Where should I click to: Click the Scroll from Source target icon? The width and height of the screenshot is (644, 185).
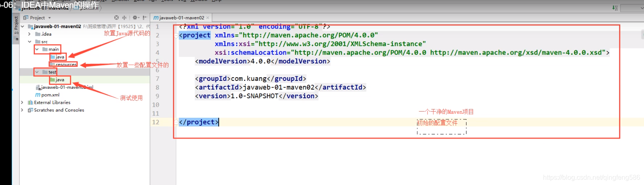[x=116, y=18]
